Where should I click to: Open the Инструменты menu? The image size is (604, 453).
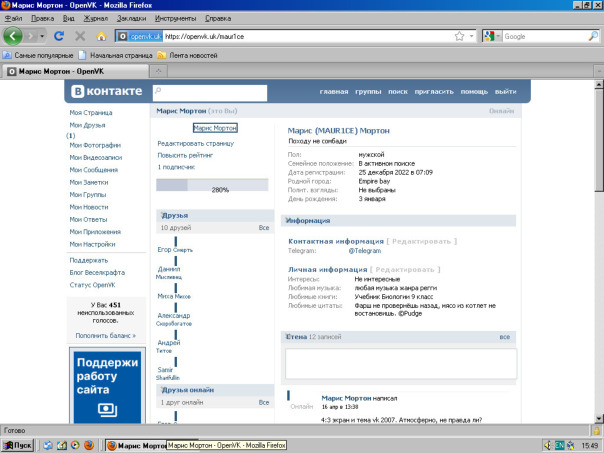[175, 18]
